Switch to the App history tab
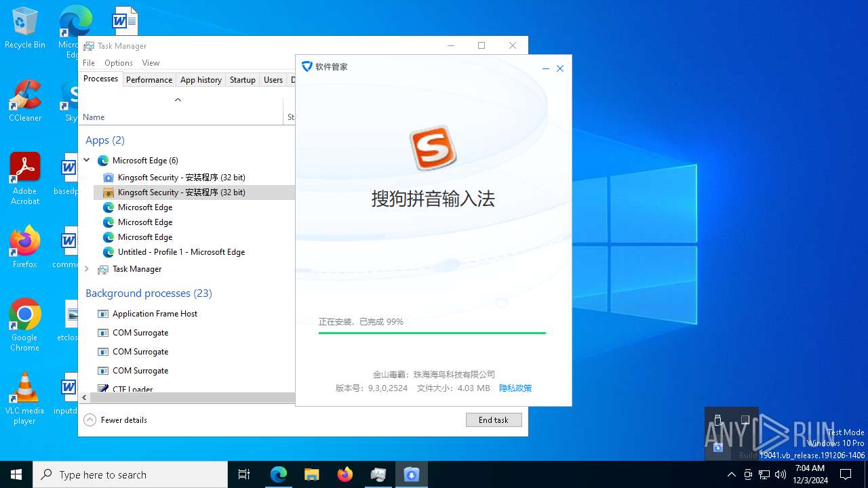This screenshot has height=488, width=868. (201, 80)
